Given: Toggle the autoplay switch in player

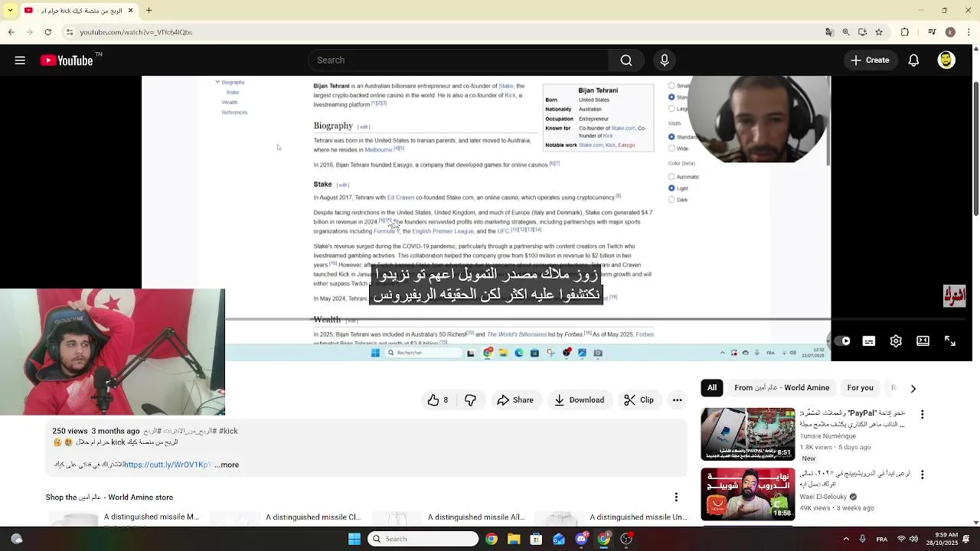Looking at the screenshot, I should 841,341.
